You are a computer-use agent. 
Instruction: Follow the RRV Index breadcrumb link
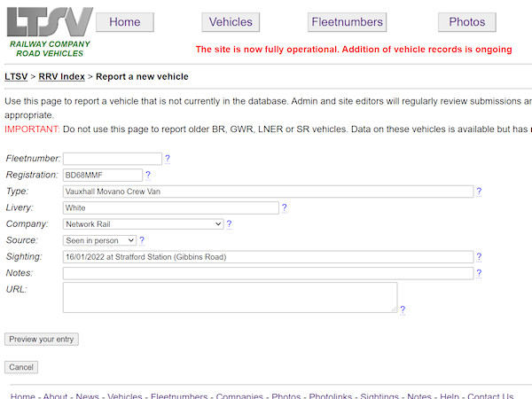(62, 77)
